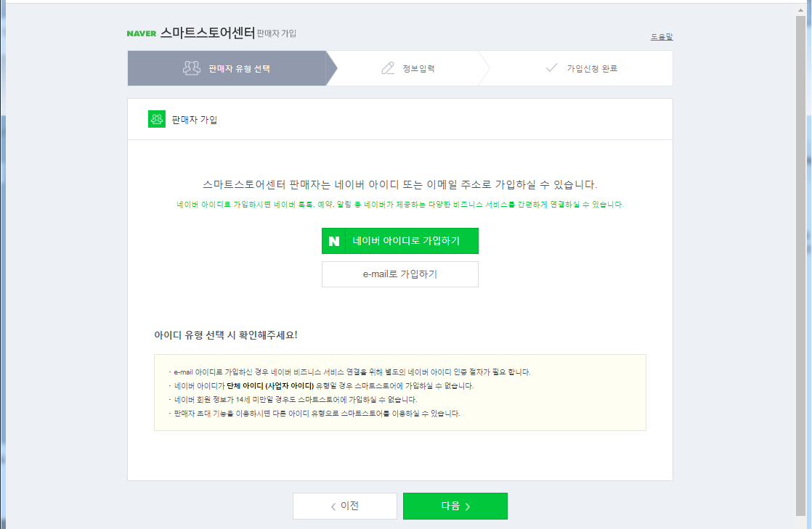The width and height of the screenshot is (812, 529).
Task: Click the green text about 네이버 톡톡, 예약, 알림
Action: coord(399,205)
